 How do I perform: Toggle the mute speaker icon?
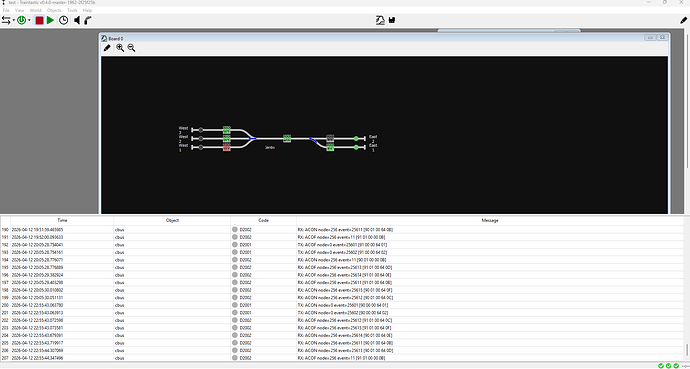[x=77, y=20]
